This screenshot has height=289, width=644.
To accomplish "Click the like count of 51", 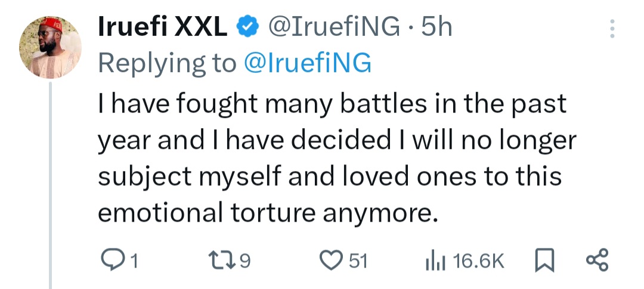I will 358,261.
